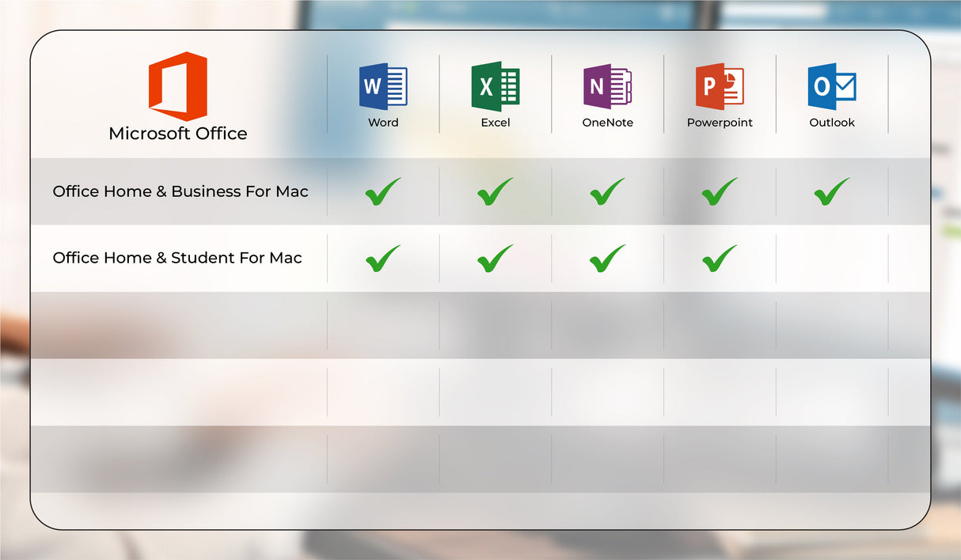Image resolution: width=961 pixels, height=560 pixels.
Task: Click the empty Outlook cell for Home & Student
Action: coord(831,258)
